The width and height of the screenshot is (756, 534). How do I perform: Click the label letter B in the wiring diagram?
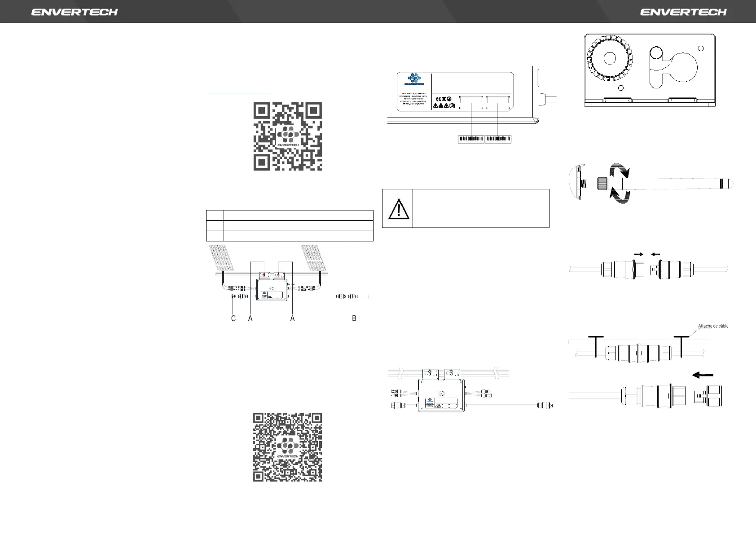pos(354,318)
